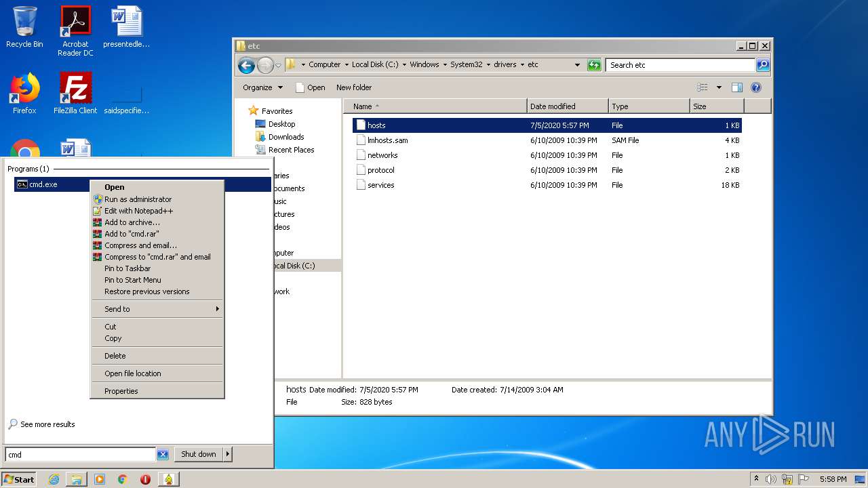
Task: Open Explorer help question mark icon
Action: 756,87
